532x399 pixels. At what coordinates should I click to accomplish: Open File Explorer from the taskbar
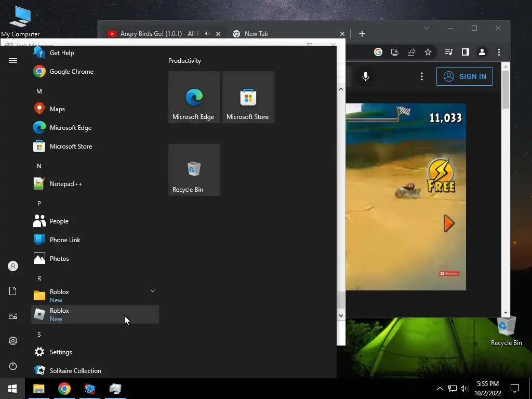38,389
